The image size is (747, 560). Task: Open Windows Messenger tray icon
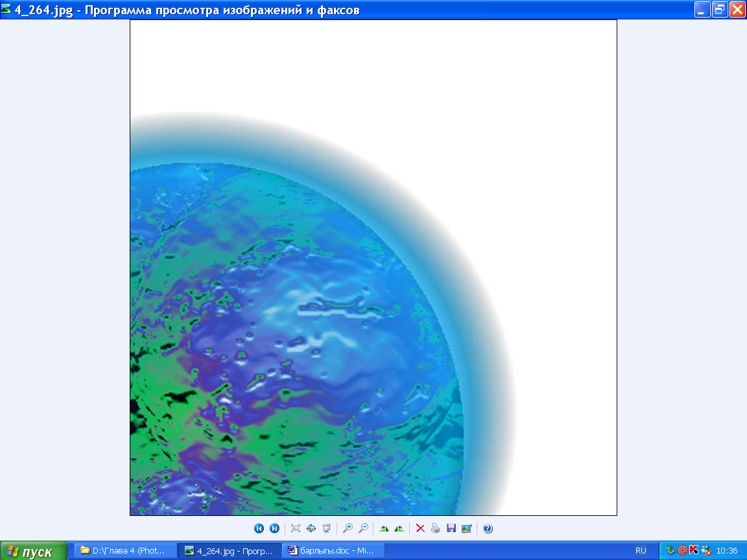tap(706, 550)
